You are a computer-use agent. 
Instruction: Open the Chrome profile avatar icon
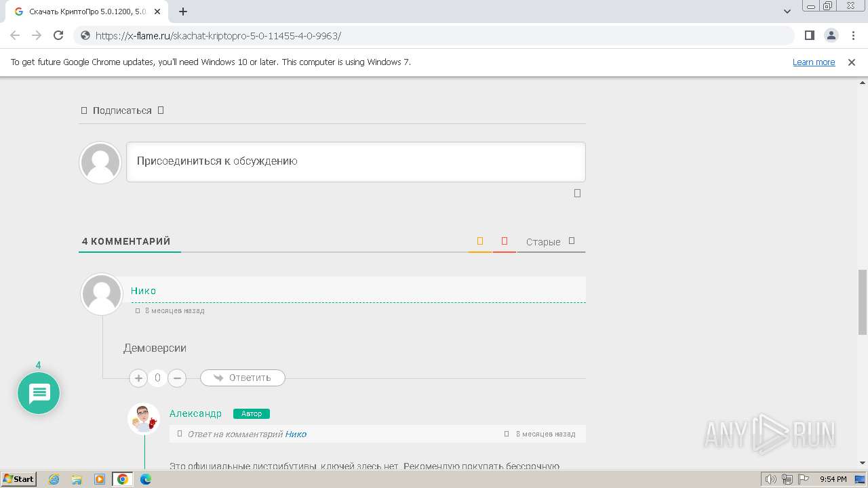click(x=831, y=35)
